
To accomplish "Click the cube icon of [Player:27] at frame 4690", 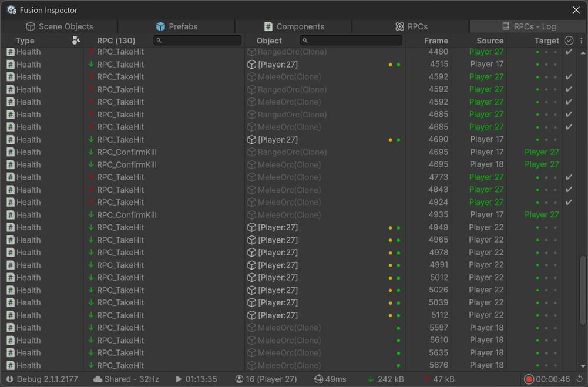I will (x=251, y=140).
